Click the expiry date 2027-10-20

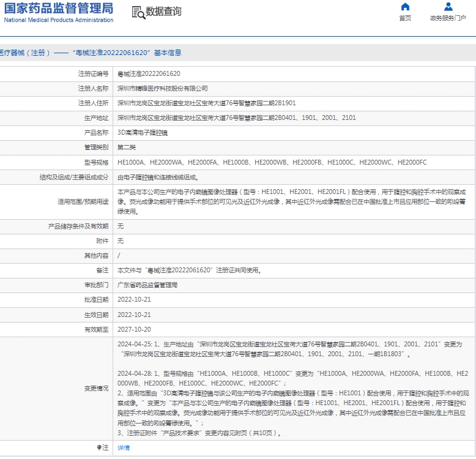(x=134, y=329)
